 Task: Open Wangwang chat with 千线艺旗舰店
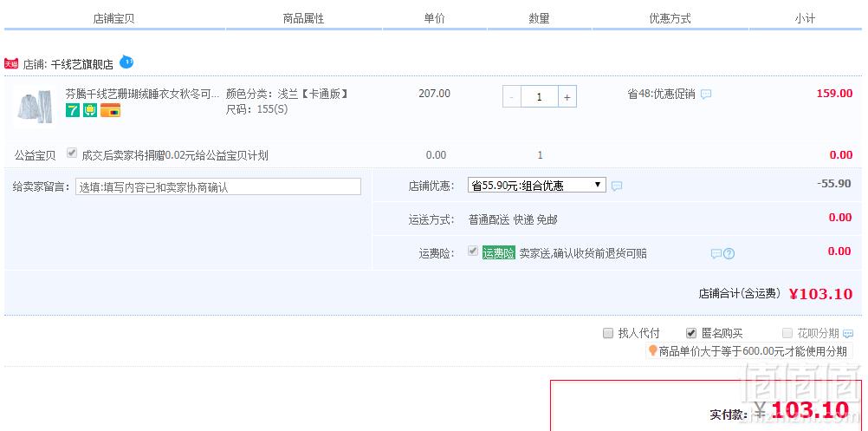click(x=126, y=62)
